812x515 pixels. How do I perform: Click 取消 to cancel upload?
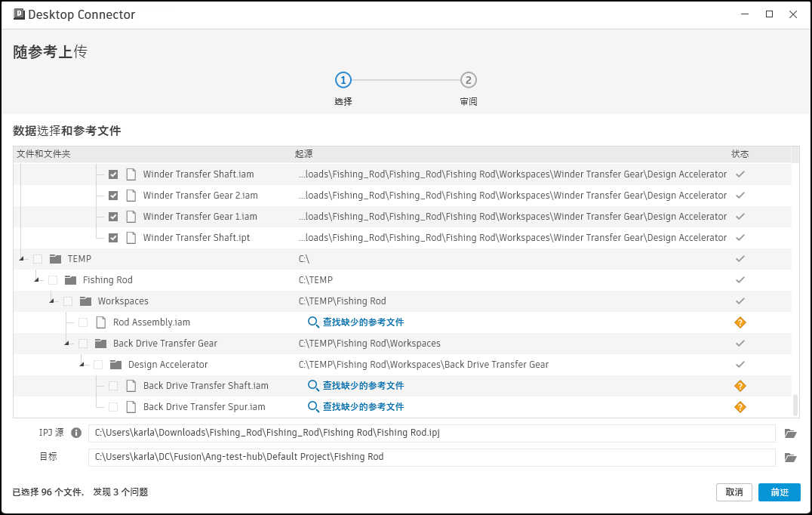pos(734,492)
